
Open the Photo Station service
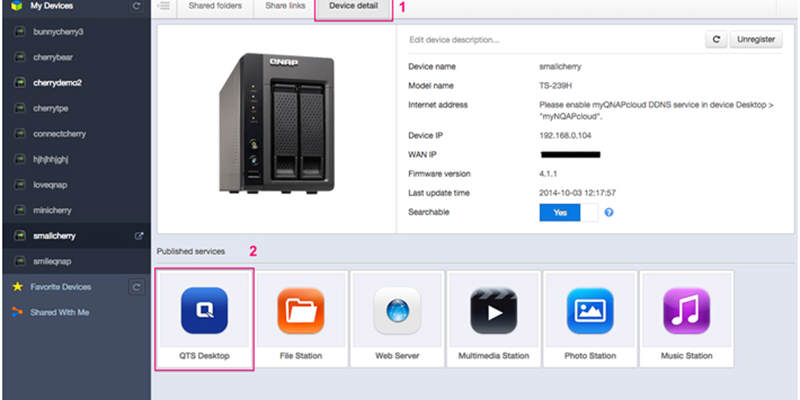coord(590,310)
